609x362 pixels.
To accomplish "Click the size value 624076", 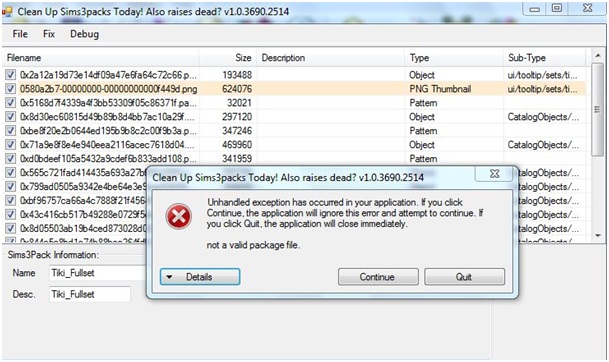I will pyautogui.click(x=237, y=89).
